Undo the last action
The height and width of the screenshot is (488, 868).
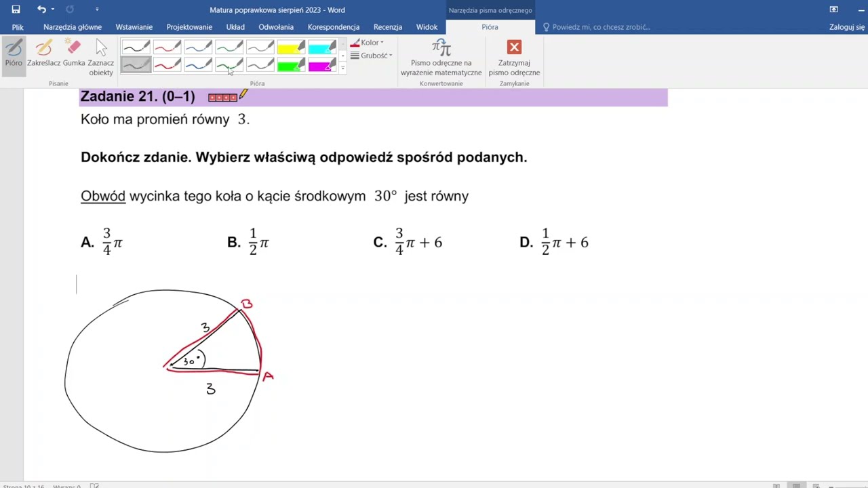tap(41, 9)
